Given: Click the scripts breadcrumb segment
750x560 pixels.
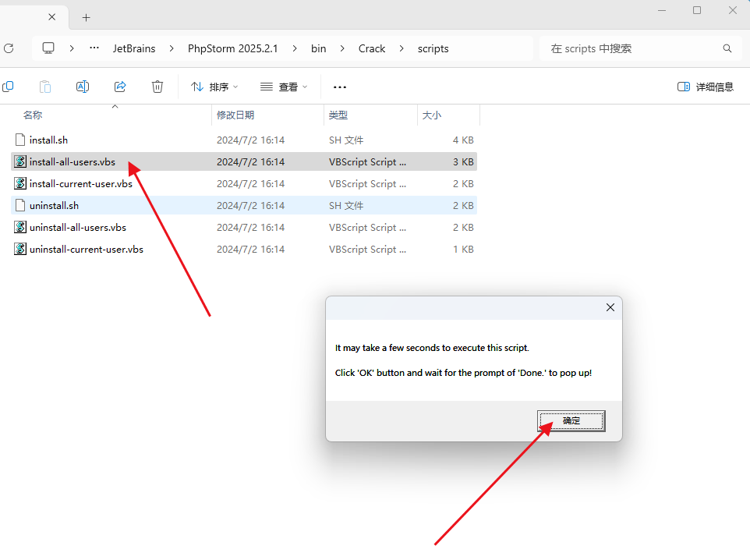Looking at the screenshot, I should point(433,48).
